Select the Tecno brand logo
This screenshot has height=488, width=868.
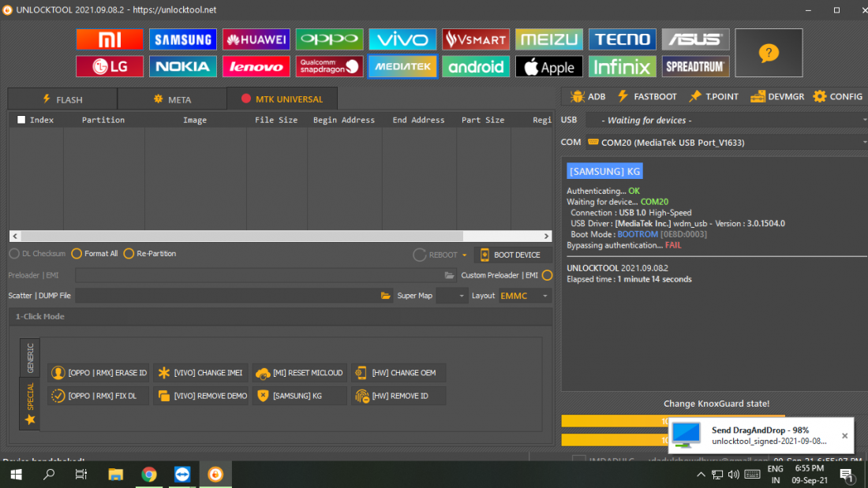coord(623,39)
